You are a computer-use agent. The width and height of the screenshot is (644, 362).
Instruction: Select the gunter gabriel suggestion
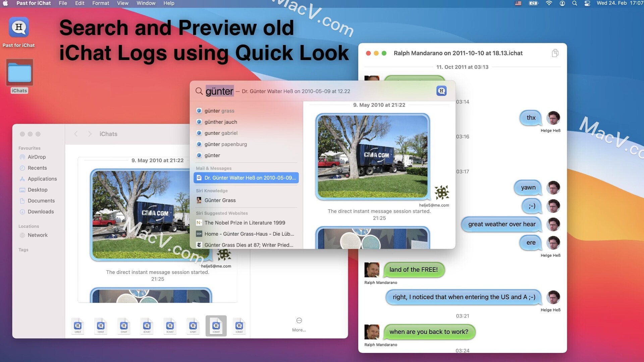(x=247, y=133)
